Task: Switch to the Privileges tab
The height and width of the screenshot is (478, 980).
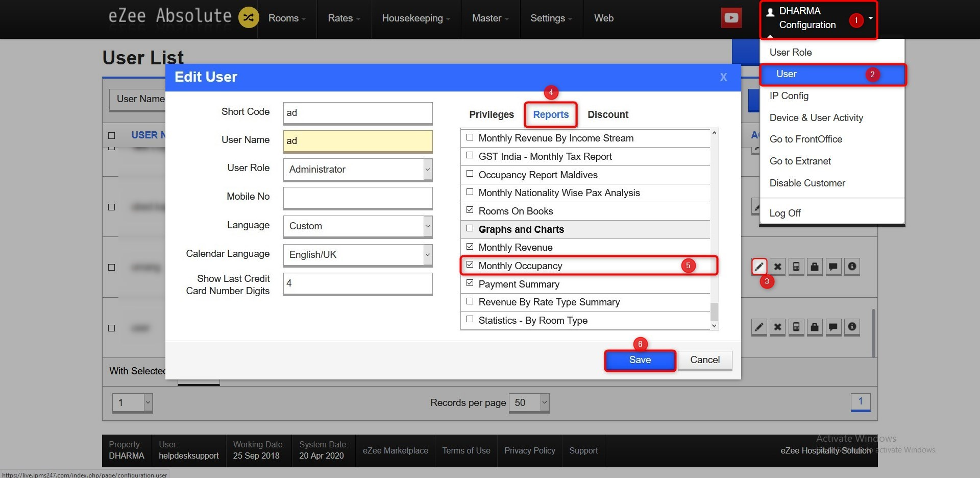Action: pos(492,114)
